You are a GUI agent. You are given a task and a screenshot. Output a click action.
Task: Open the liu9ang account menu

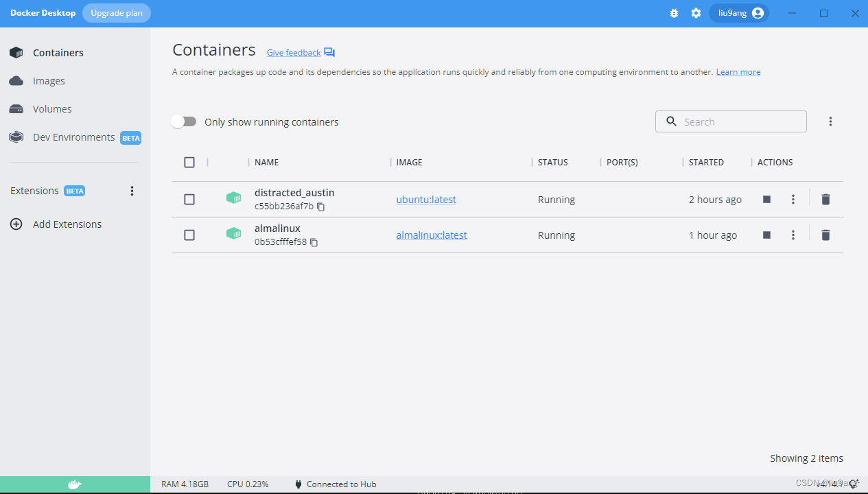point(738,13)
